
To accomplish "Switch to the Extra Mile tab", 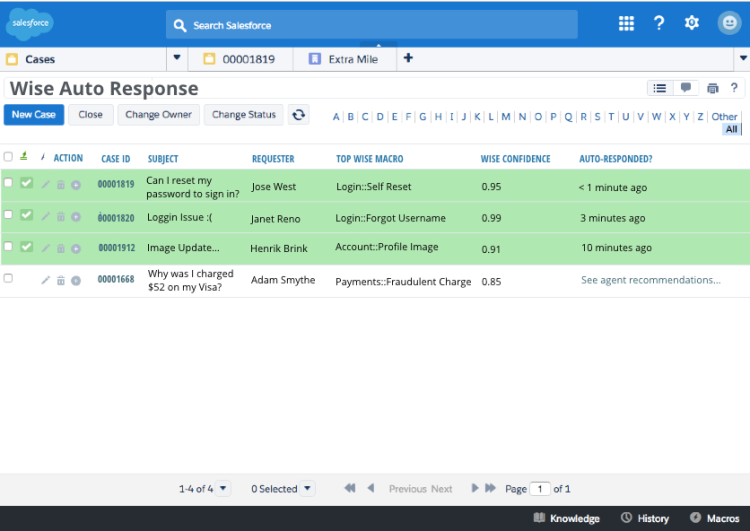I will pyautogui.click(x=344, y=59).
